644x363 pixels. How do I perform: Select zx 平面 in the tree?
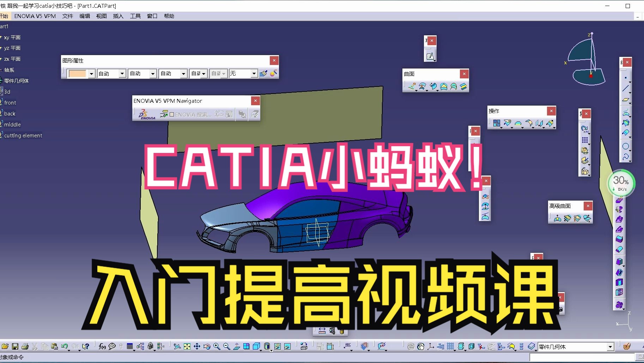12,59
